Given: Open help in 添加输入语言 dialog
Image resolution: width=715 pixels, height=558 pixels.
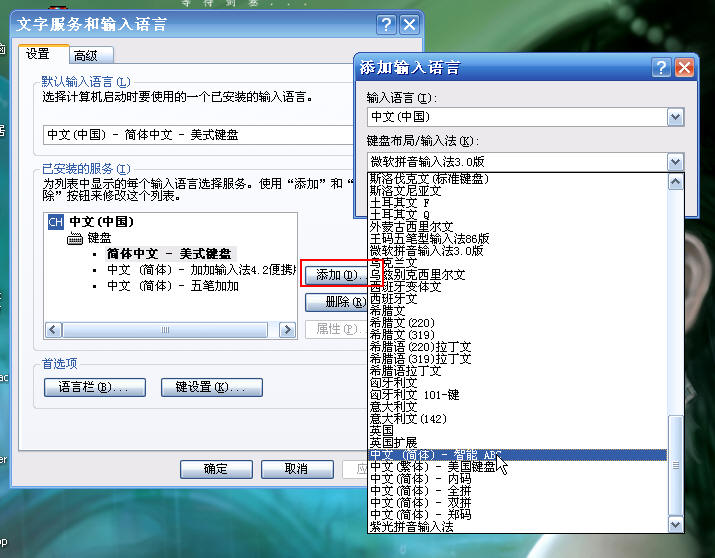Looking at the screenshot, I should tap(661, 68).
